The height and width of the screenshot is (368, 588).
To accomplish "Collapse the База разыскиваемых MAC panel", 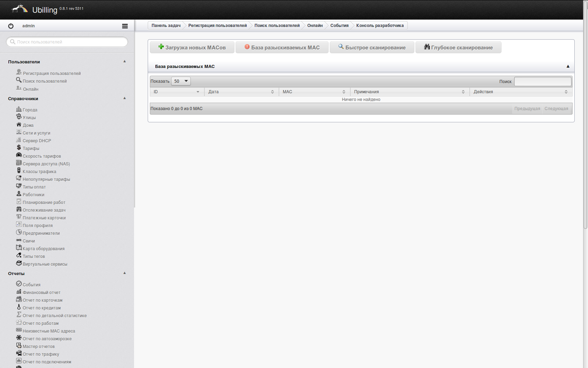I will (x=568, y=66).
